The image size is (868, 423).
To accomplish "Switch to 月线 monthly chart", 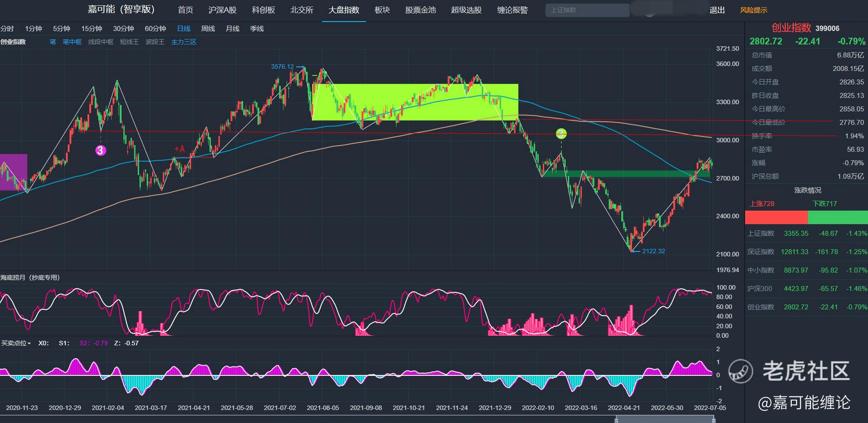I will pos(232,28).
